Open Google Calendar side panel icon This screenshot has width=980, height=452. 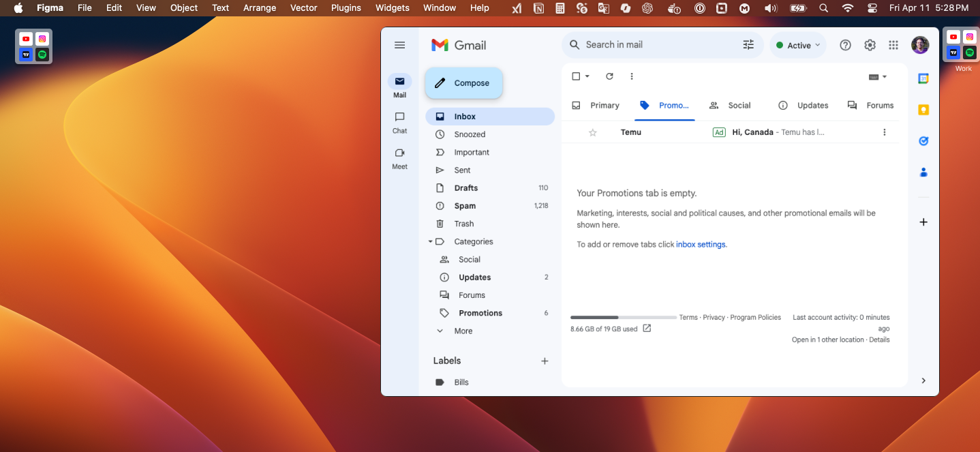(923, 78)
